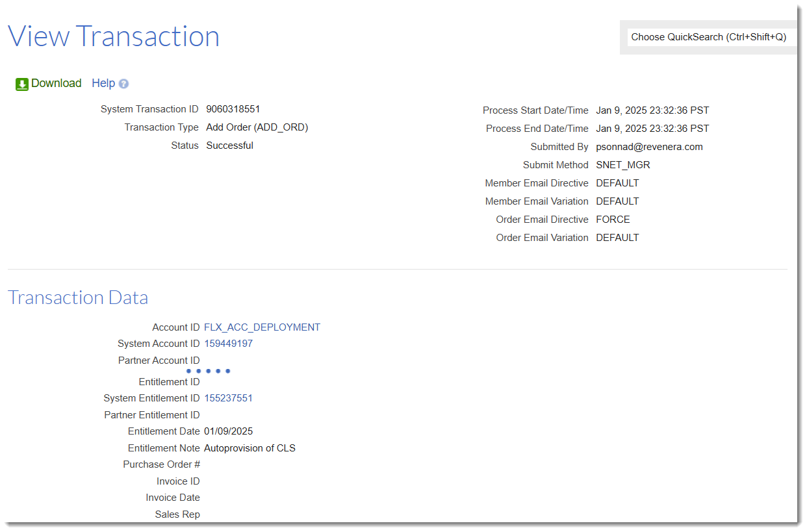Click the Member Email Variation DEFAULT value
807x532 pixels.
click(x=618, y=201)
